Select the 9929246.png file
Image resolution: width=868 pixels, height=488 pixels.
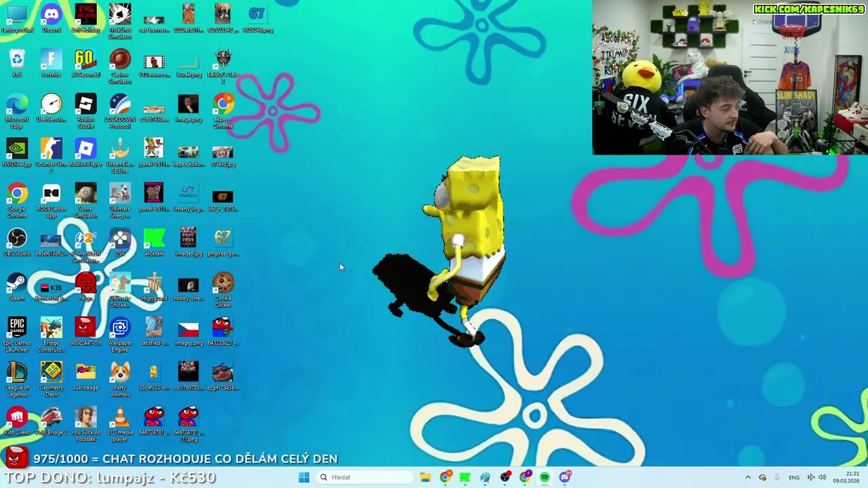[257, 18]
